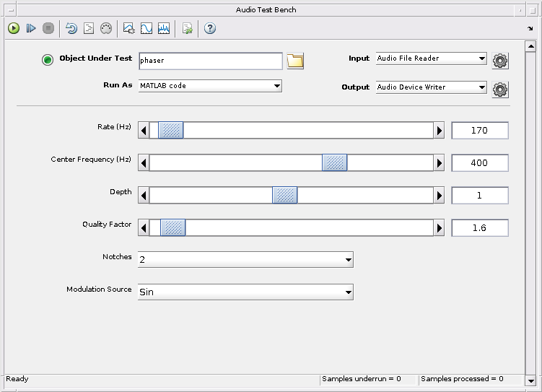This screenshot has height=392, width=542.
Task: Click the small arrow at the toolbar's far right
Action: point(530,28)
